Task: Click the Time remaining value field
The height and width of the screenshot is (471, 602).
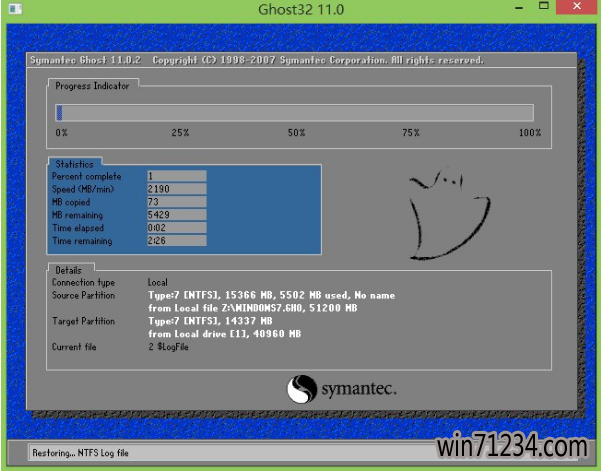Action: tap(176, 241)
